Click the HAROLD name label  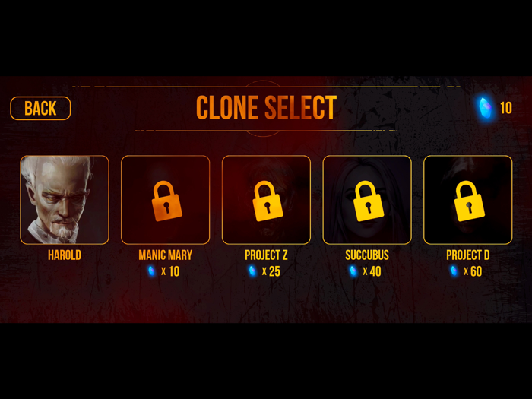(65, 255)
